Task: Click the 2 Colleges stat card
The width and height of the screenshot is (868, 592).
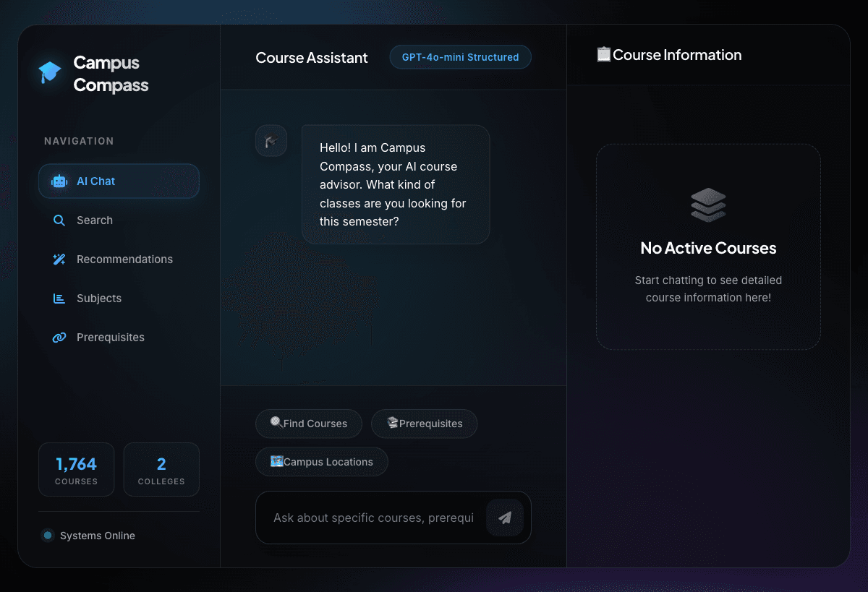Action: [x=161, y=470]
